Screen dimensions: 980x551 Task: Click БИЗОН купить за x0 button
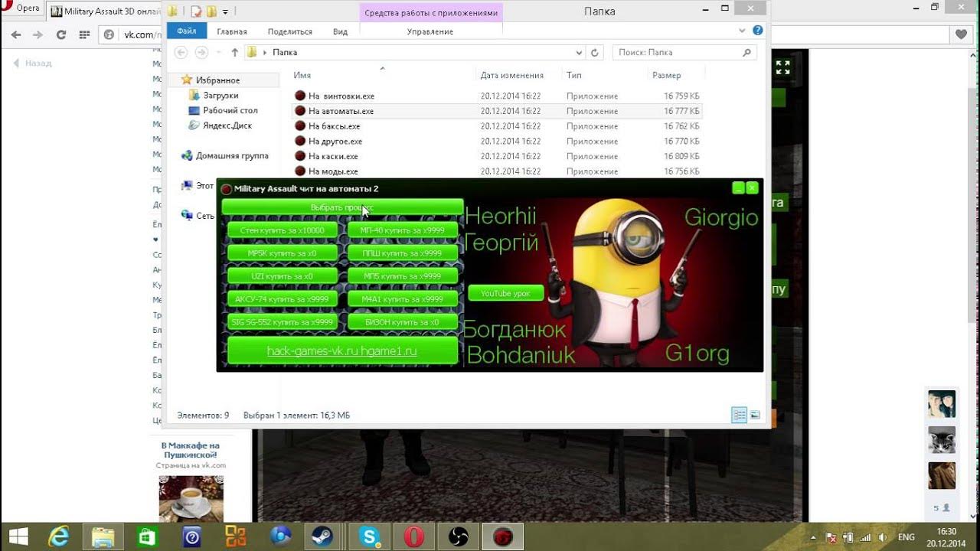click(x=403, y=322)
